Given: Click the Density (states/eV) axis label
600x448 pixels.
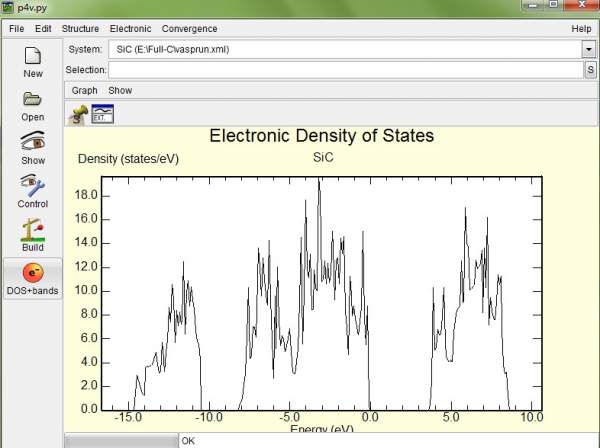Looking at the screenshot, I should coord(128,159).
